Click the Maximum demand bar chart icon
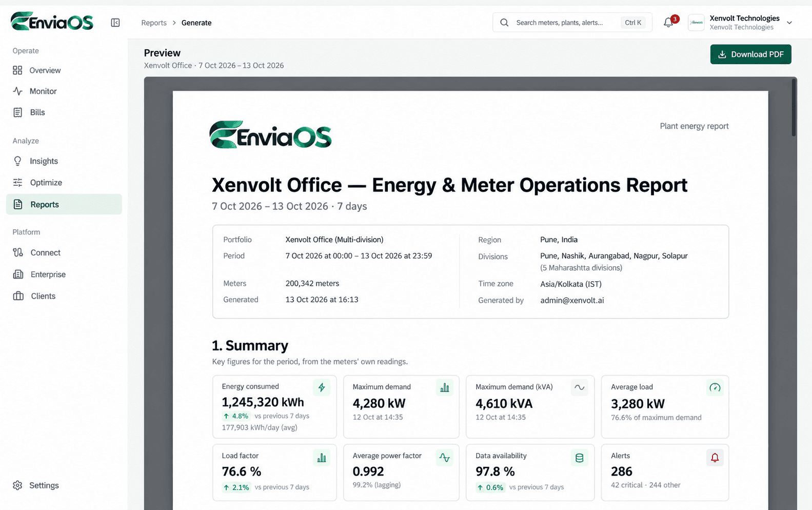Image resolution: width=812 pixels, height=510 pixels. pos(444,387)
